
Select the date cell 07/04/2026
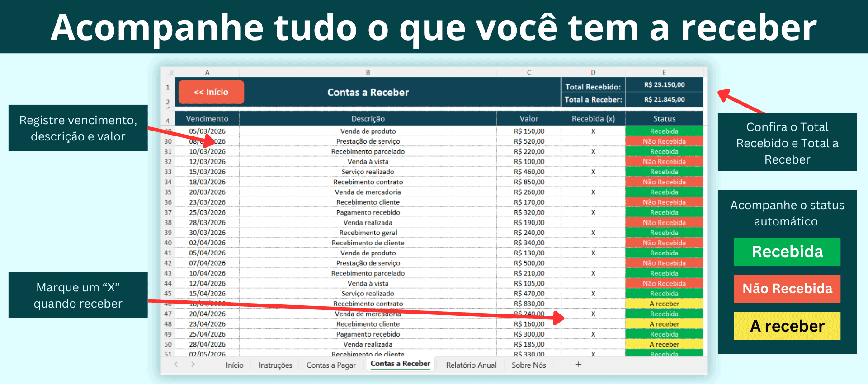(207, 263)
